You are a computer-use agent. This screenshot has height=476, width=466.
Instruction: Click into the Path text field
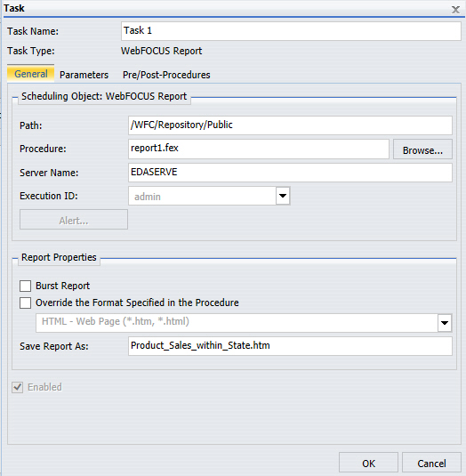(290, 125)
